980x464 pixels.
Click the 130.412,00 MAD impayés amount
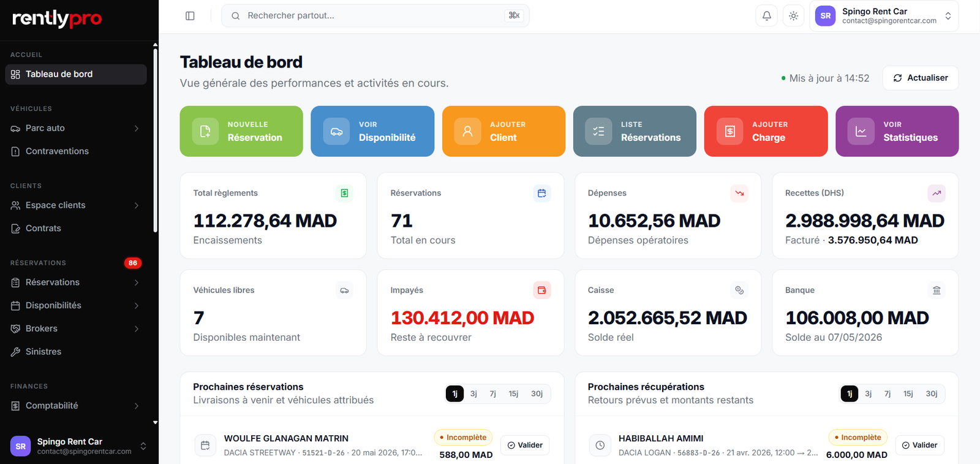click(x=462, y=318)
